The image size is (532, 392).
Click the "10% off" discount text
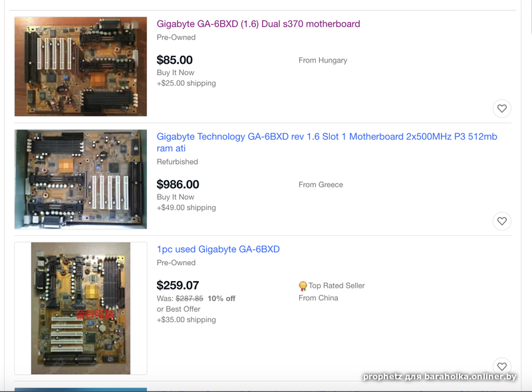[221, 299]
